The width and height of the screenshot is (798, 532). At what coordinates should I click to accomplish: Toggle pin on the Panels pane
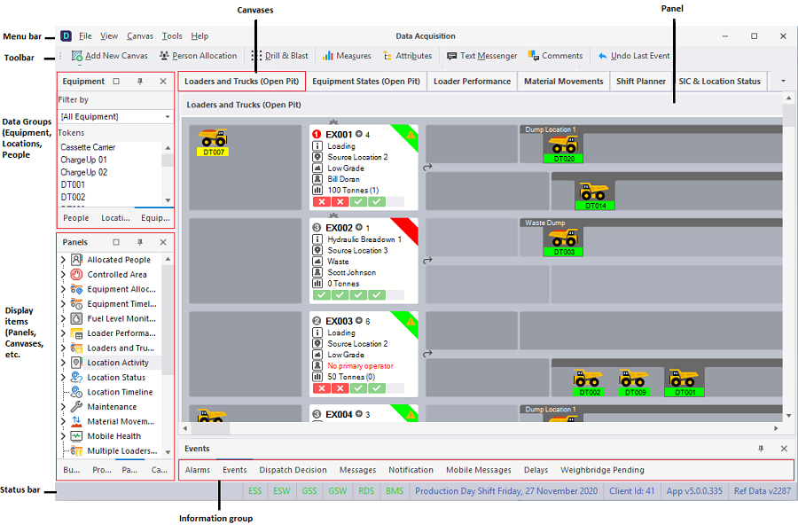[x=140, y=242]
